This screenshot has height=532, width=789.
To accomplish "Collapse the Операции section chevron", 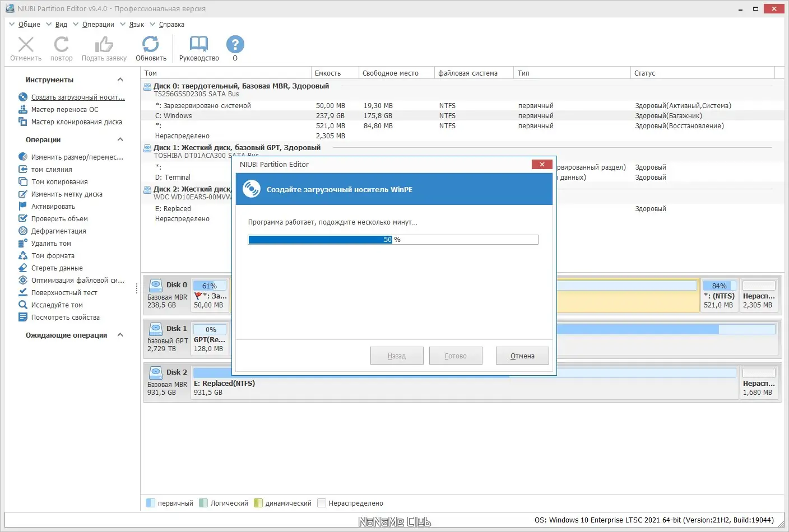I will point(120,139).
